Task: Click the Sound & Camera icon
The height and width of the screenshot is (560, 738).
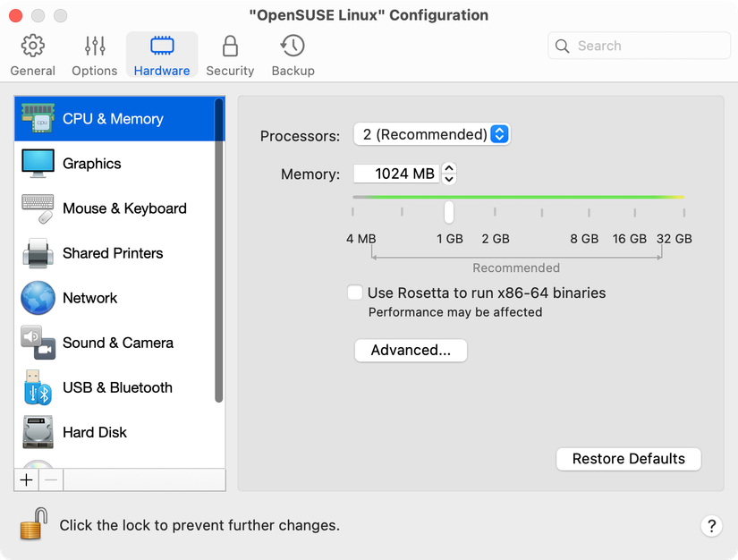Action: point(38,342)
